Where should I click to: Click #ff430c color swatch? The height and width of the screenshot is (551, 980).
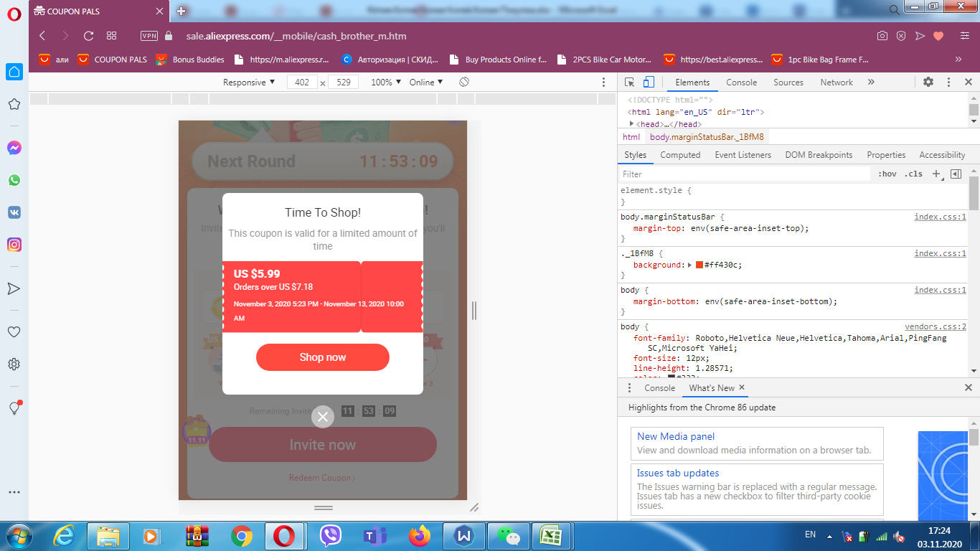[699, 265]
